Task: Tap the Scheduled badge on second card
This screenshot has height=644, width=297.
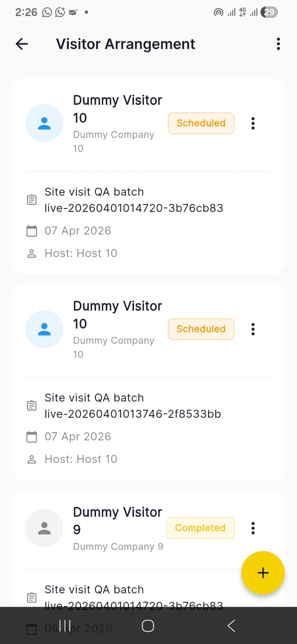Action: tap(201, 329)
